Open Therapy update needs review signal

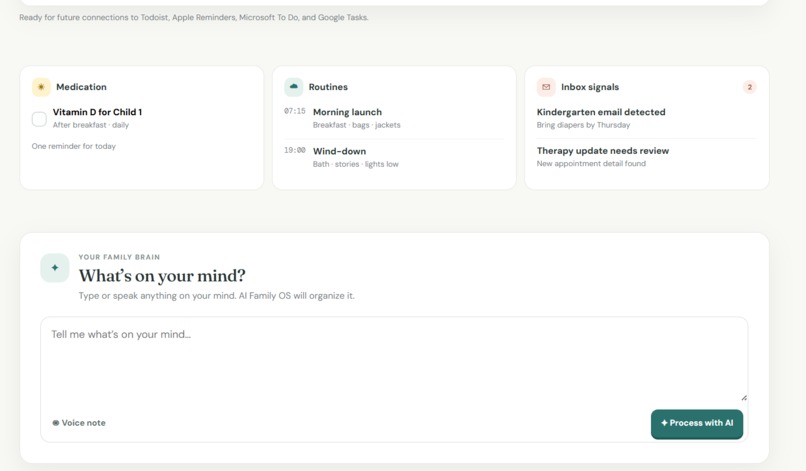click(x=646, y=157)
